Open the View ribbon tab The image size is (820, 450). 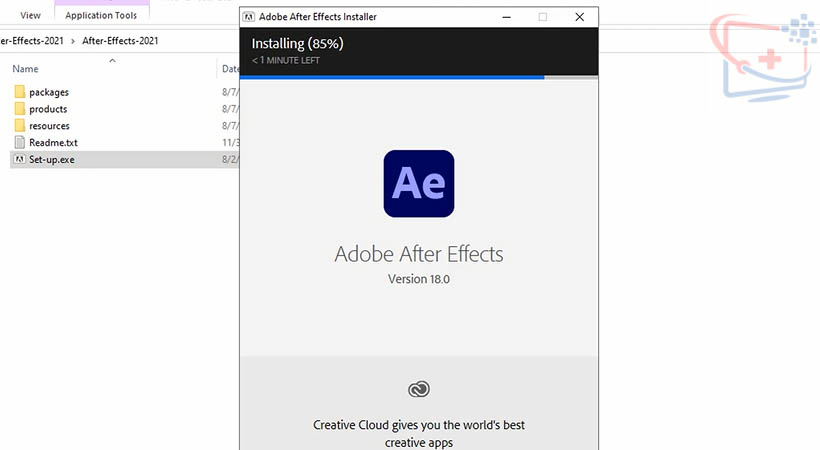(x=31, y=15)
